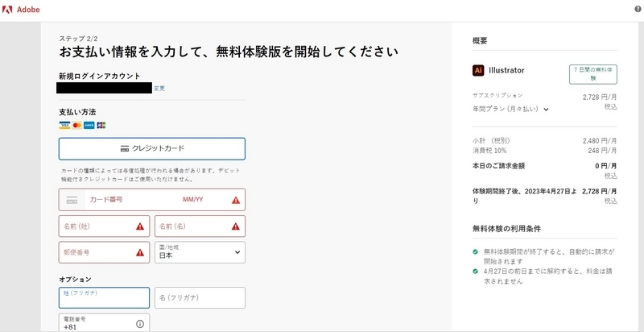Screen dimensions: 644x332
Task: Click the 本日のご請求金額 label
Action: [x=498, y=166]
